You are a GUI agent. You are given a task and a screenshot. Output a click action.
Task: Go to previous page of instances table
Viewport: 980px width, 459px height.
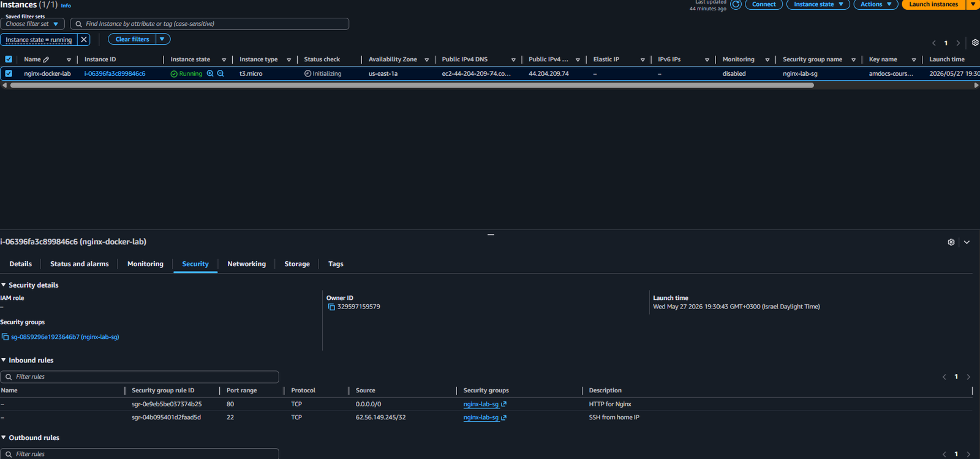point(934,43)
